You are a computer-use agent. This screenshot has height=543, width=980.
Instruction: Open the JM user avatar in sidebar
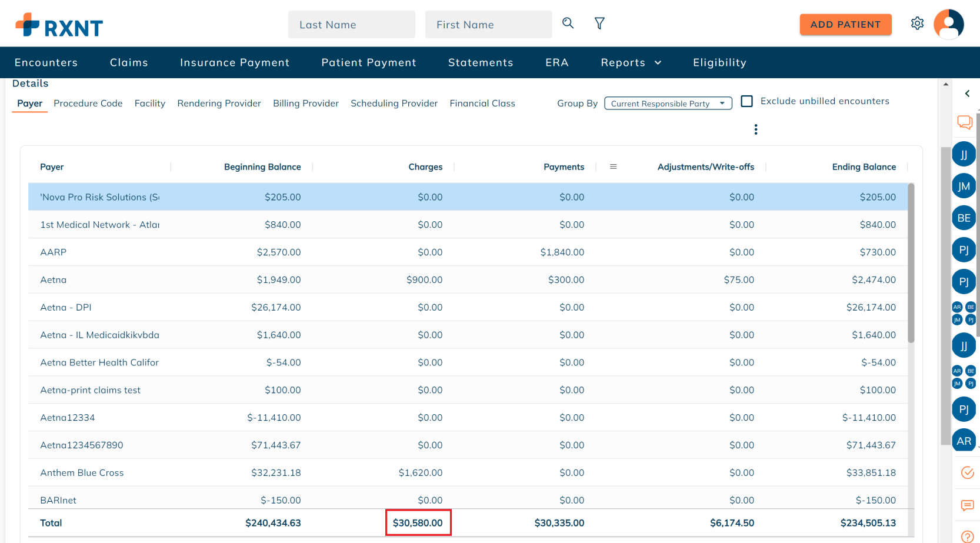964,186
